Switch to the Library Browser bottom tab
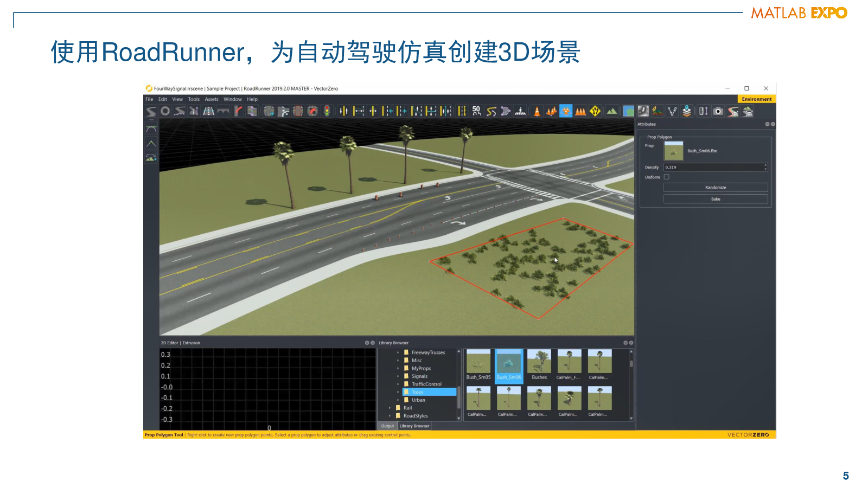 tap(414, 426)
